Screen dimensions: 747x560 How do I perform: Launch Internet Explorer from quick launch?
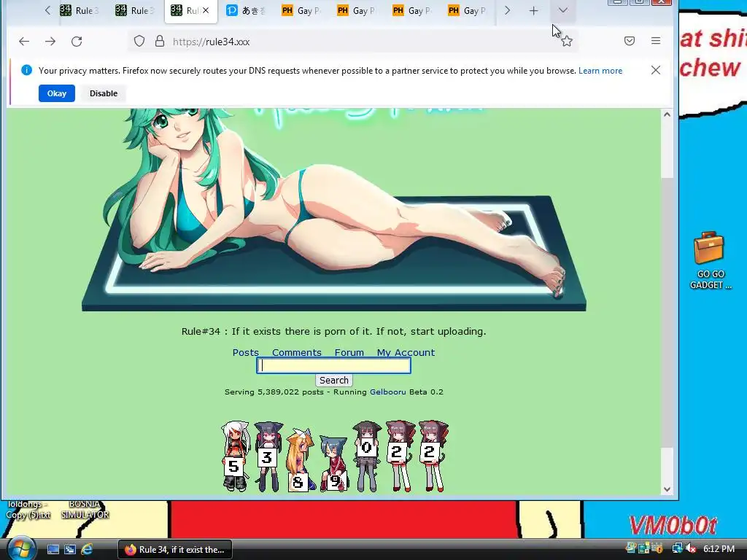(87, 550)
